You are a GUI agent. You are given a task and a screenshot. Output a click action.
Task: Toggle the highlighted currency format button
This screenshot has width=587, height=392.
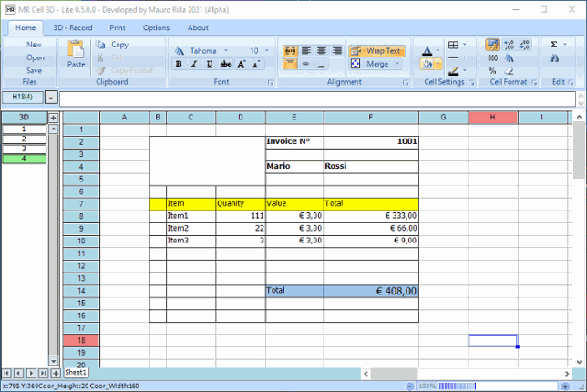(x=492, y=45)
